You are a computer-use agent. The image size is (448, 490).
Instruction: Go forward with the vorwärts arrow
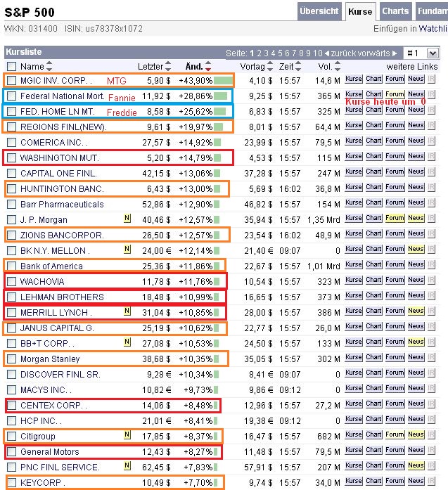tap(395, 53)
